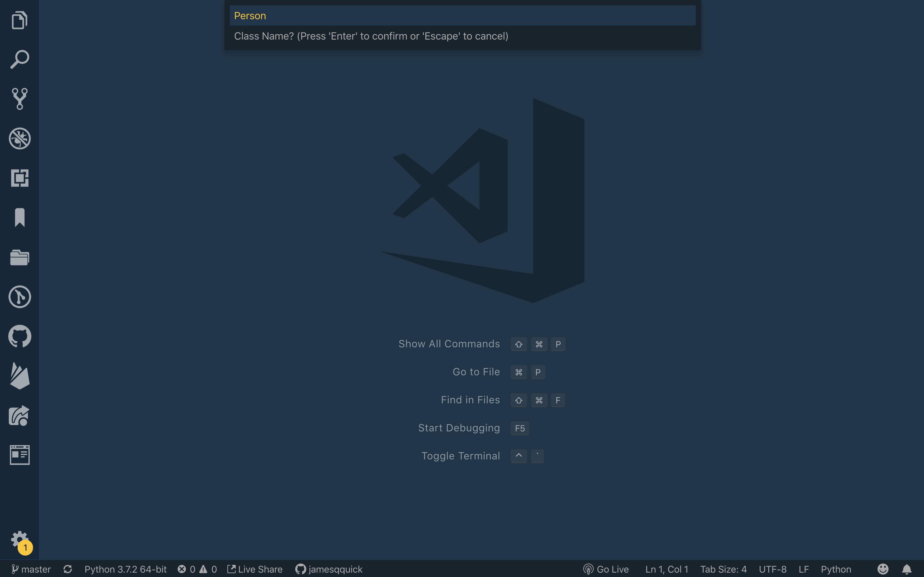
Task: Open the Extensions icon
Action: (x=20, y=178)
